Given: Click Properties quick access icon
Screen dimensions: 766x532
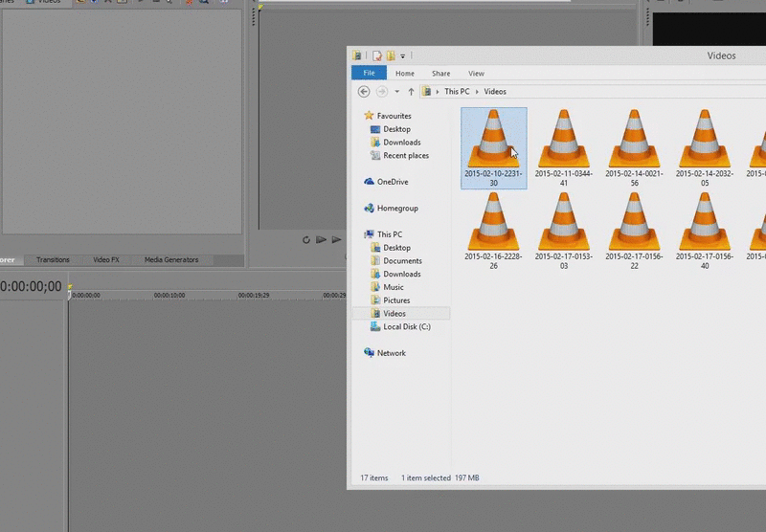Looking at the screenshot, I should click(x=376, y=55).
